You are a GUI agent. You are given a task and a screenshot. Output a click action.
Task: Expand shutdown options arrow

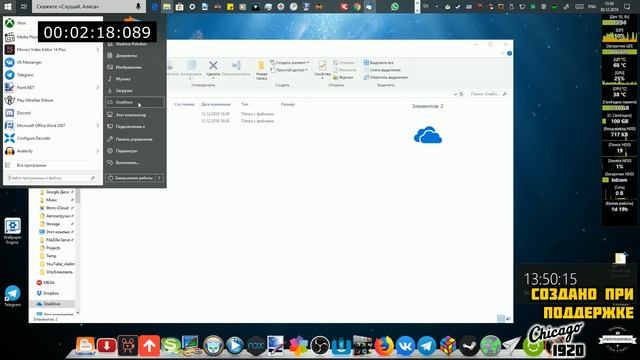[159, 178]
